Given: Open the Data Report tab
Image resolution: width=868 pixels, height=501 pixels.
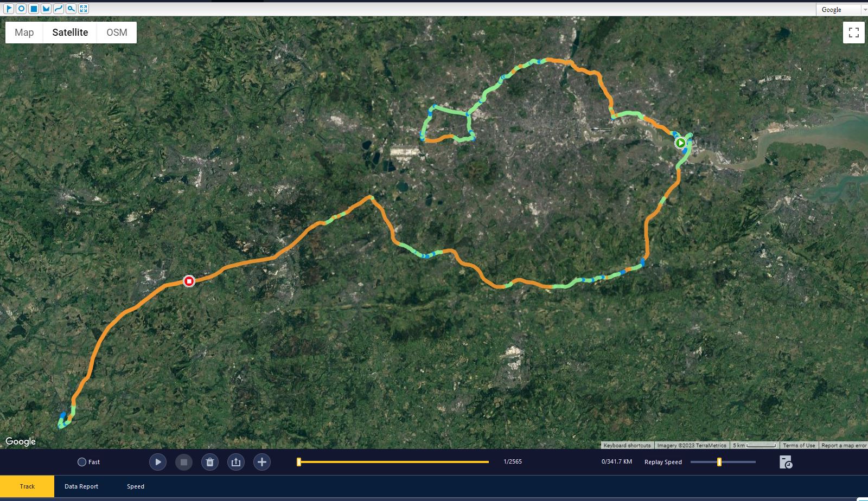Looking at the screenshot, I should tap(81, 486).
